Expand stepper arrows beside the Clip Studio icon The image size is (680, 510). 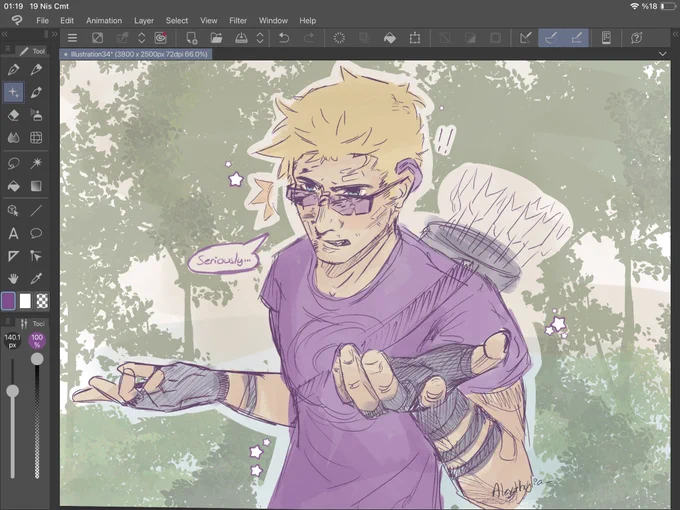tap(141, 38)
